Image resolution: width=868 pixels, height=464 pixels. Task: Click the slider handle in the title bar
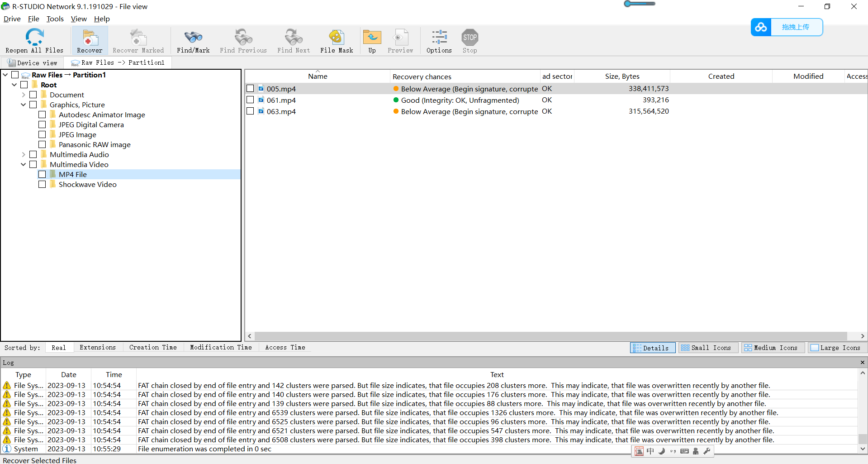point(628,4)
